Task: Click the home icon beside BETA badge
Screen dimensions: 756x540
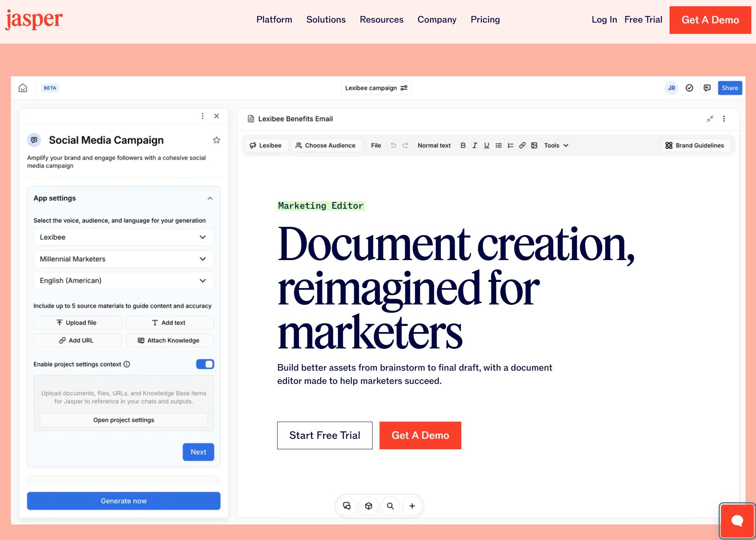Action: tap(23, 88)
